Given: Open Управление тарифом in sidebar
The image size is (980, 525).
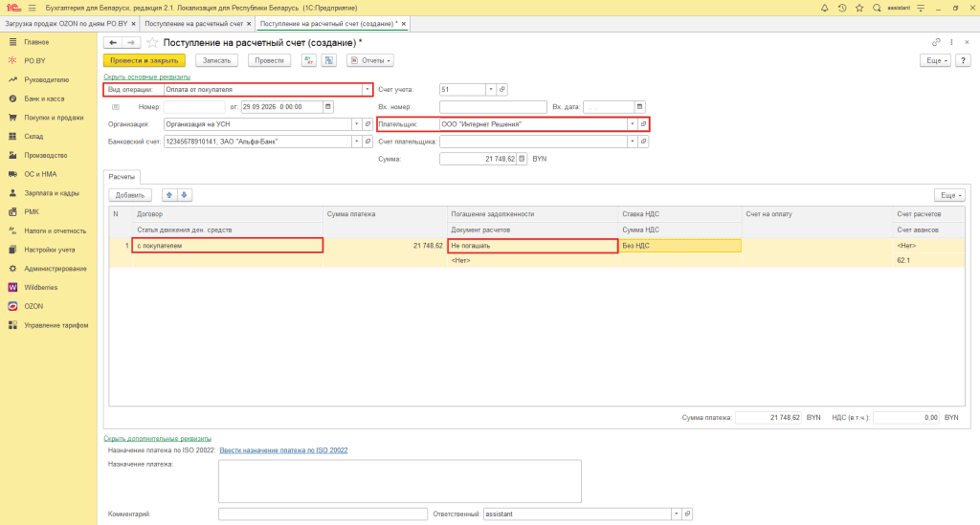Looking at the screenshot, I should click(56, 325).
